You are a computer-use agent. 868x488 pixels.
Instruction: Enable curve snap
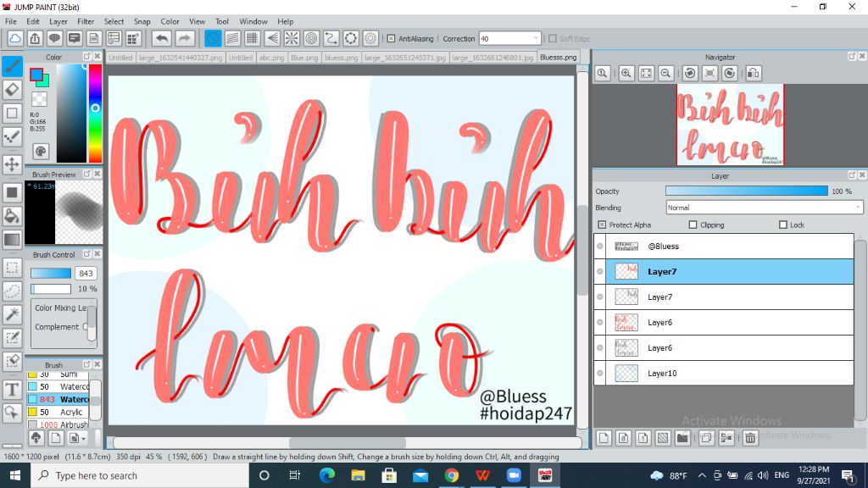pos(331,39)
